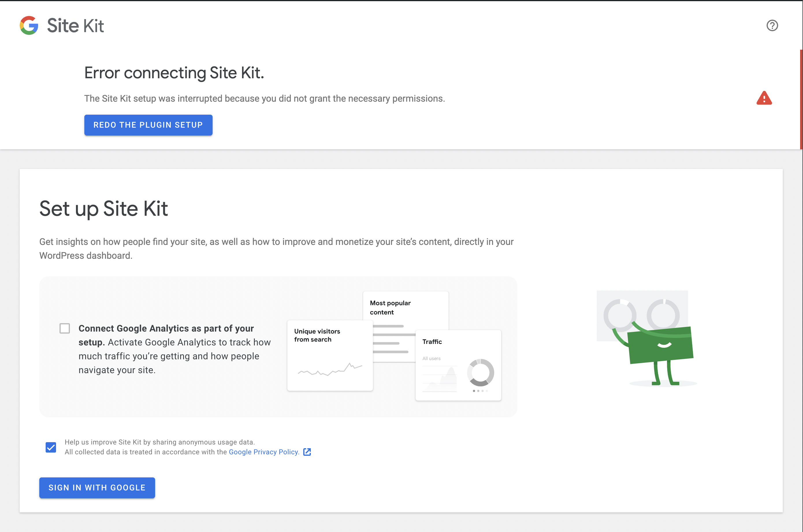Click the Site Kit title in the header
Screen dimensions: 803x532
coord(75,25)
